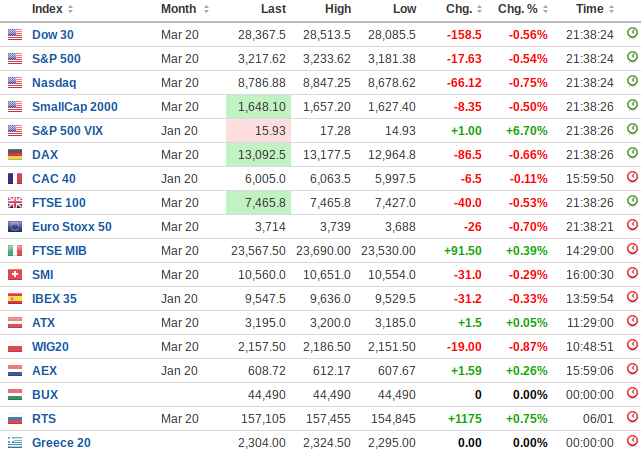Viewport: 641px width, 454px height.
Task: Click the Swiss flag beside SMI
Action: [x=15, y=275]
